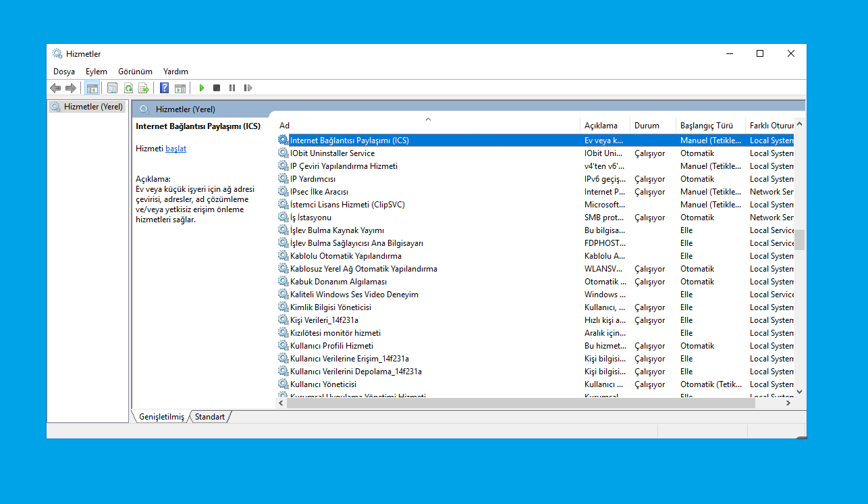Click gear icon of IP Yardımcısı row
Viewport: 868px width, 504px height.
coord(283,179)
